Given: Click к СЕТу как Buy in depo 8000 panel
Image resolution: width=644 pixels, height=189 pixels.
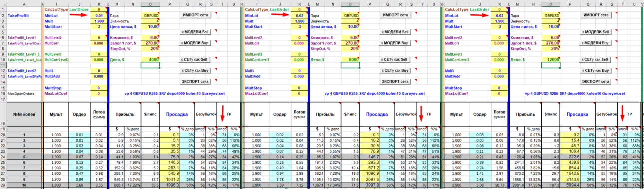Looking at the screenshot, I should click(x=396, y=70).
